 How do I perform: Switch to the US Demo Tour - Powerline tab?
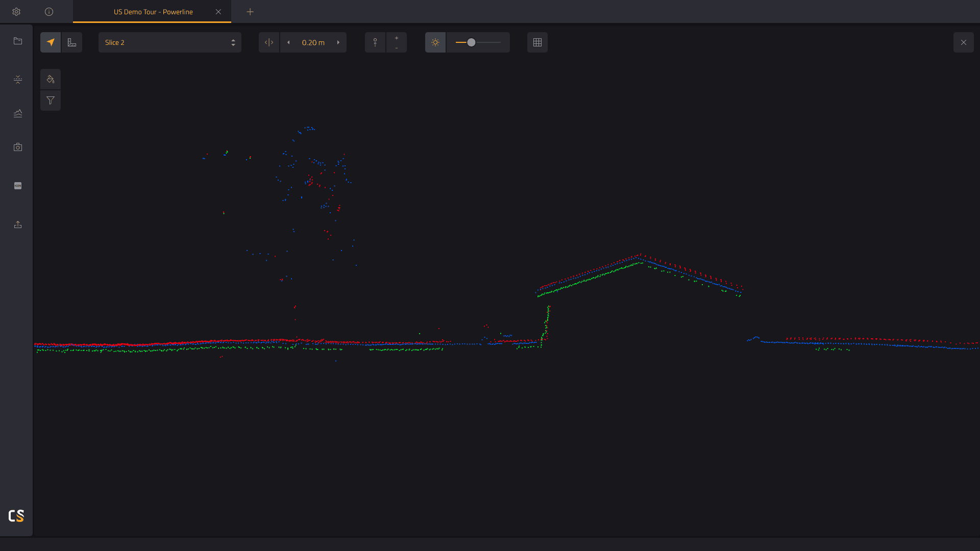[x=153, y=12]
